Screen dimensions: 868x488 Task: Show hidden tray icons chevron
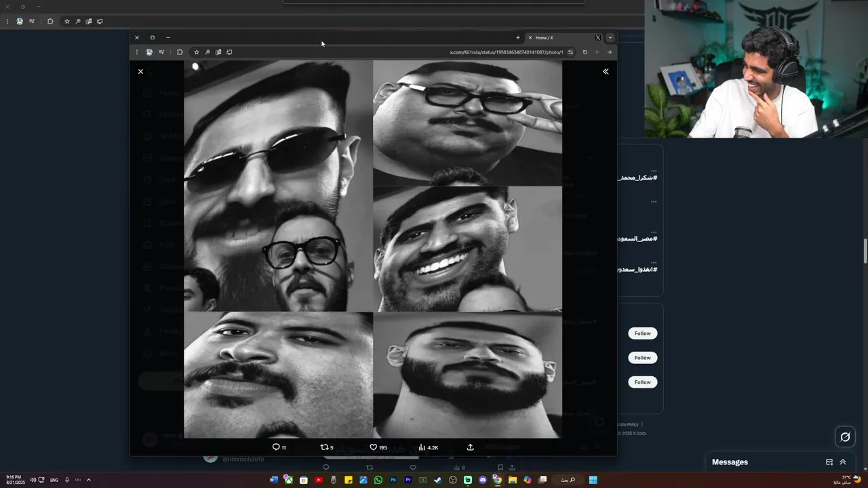(88, 480)
